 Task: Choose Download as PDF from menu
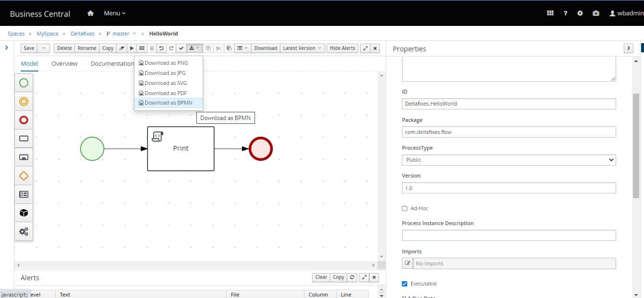(x=165, y=93)
